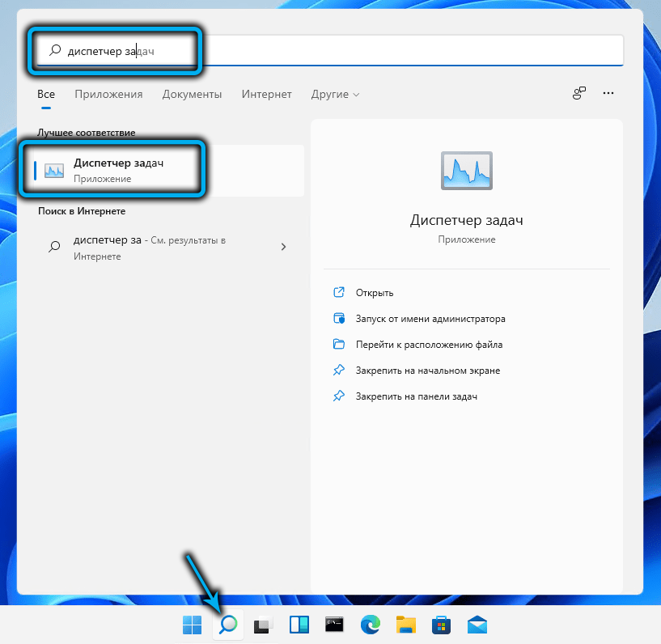Image resolution: width=661 pixels, height=644 pixels.
Task: Open File Explorer from the taskbar
Action: (405, 625)
